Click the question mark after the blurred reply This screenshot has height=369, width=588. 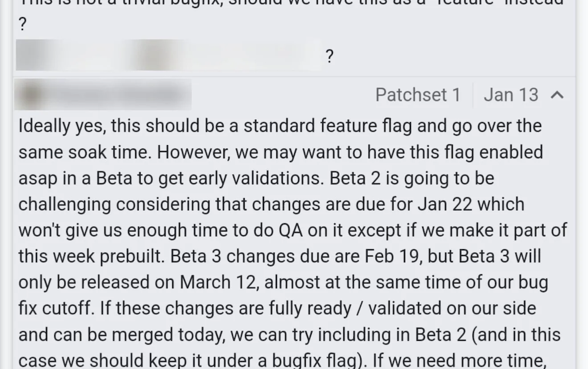pyautogui.click(x=329, y=56)
